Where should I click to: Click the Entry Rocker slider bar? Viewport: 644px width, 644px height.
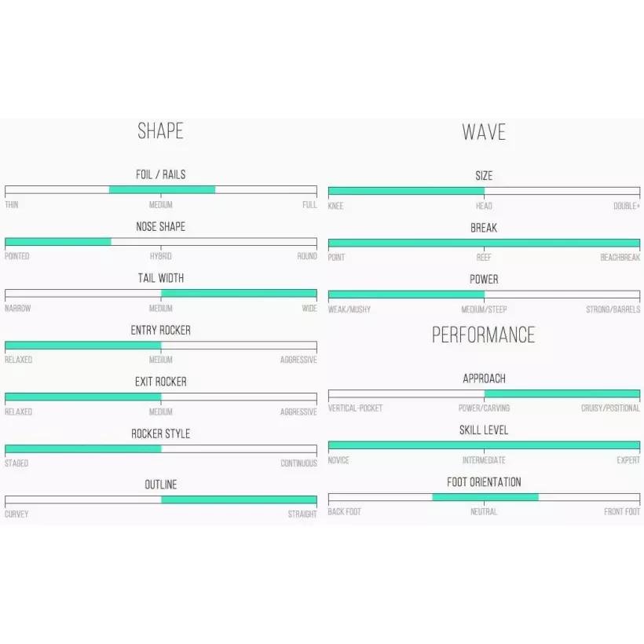click(161, 346)
